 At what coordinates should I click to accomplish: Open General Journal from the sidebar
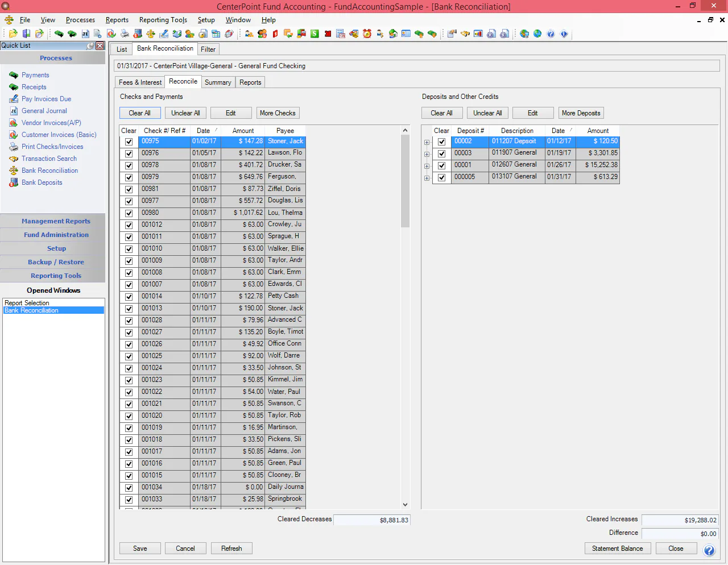pos(44,111)
